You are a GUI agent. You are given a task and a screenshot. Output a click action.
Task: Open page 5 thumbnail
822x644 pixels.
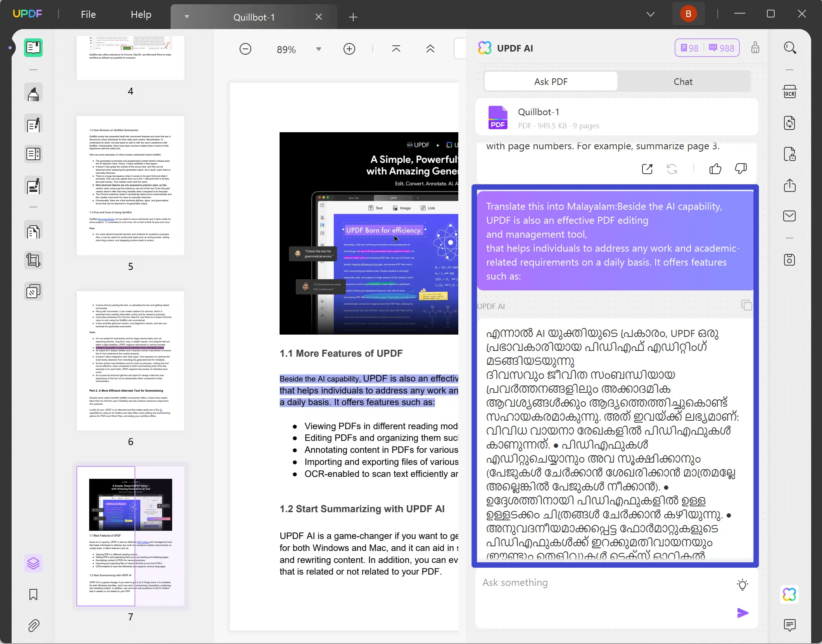pyautogui.click(x=131, y=186)
